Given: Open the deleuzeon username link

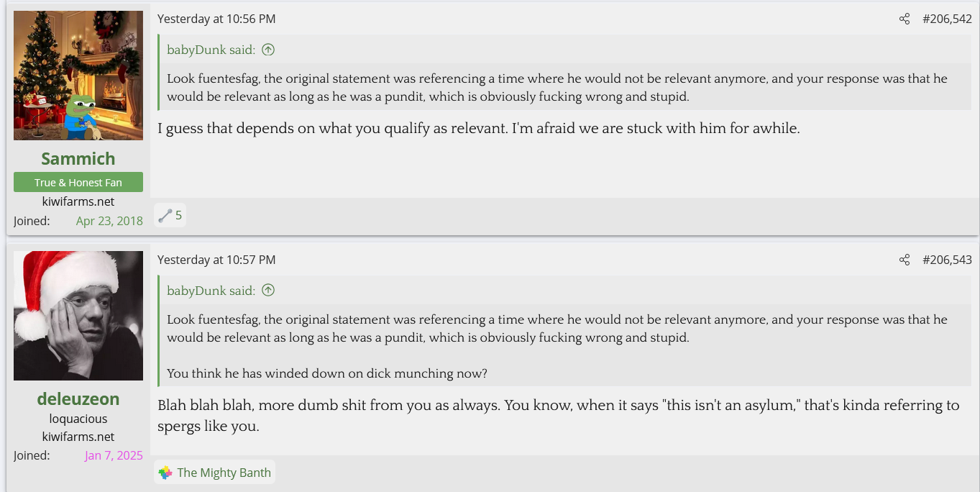Looking at the screenshot, I should (x=78, y=399).
